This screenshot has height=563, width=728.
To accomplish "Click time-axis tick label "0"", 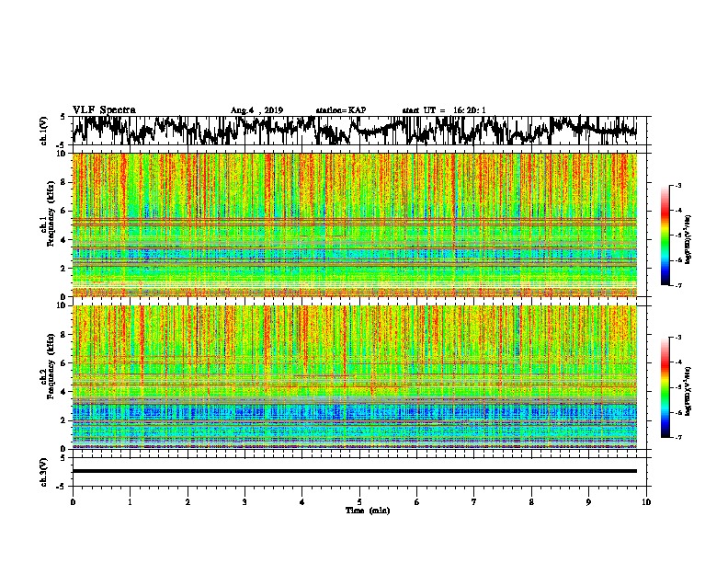I will pos(73,502).
